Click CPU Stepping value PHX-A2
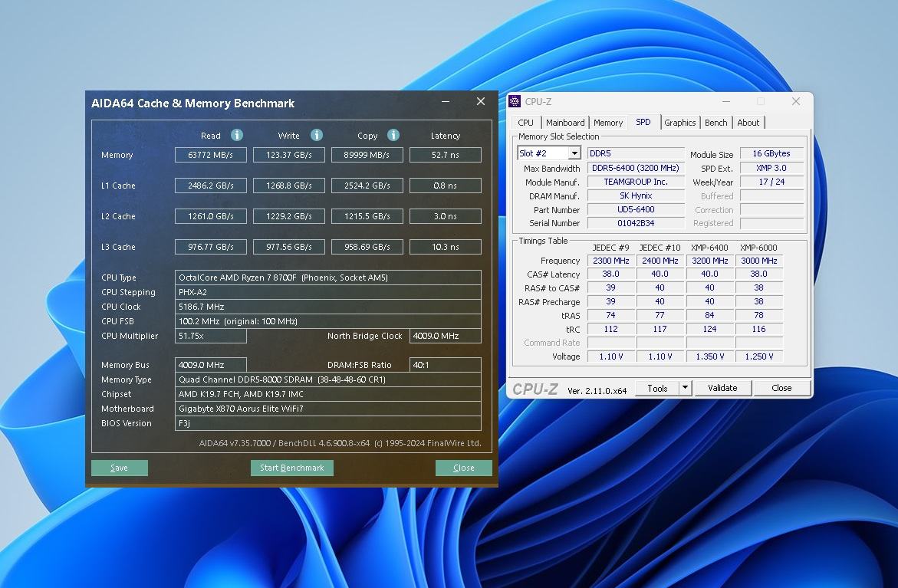The width and height of the screenshot is (898, 588). click(x=327, y=292)
